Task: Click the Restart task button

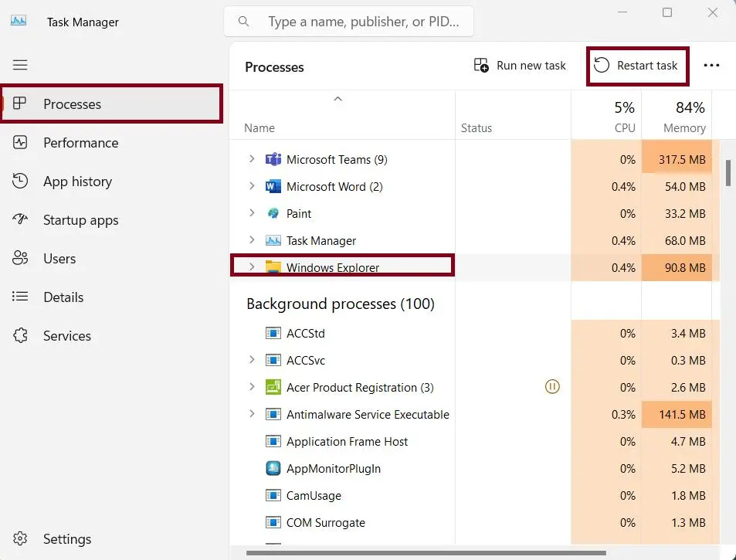Action: pyautogui.click(x=637, y=66)
